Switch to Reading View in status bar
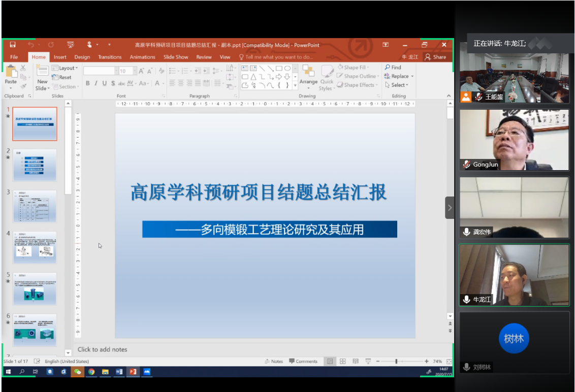575x392 pixels. click(356, 361)
